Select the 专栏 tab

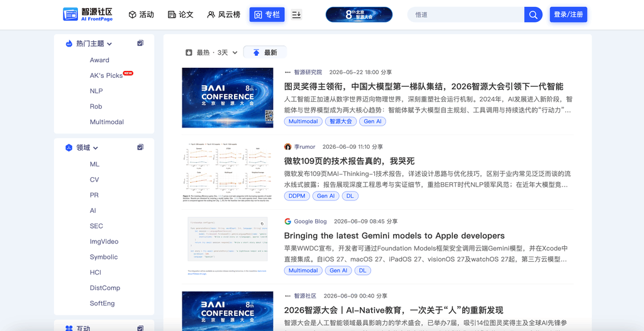tap(267, 15)
